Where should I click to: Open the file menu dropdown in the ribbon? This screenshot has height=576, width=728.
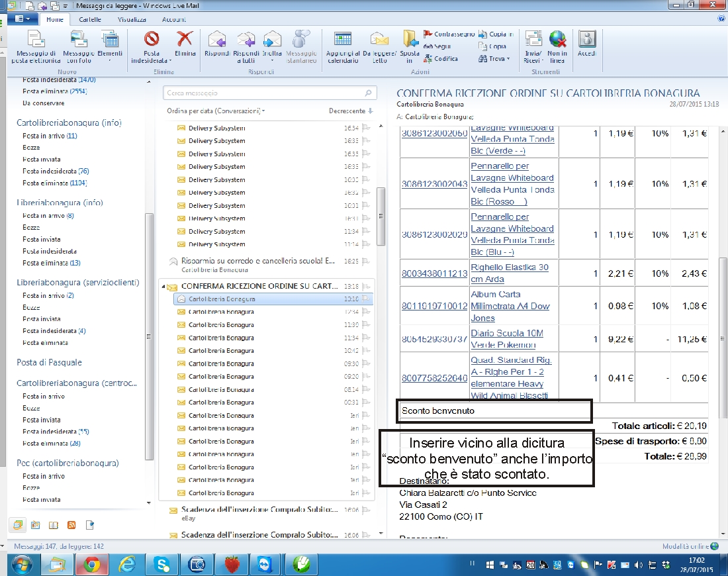(x=22, y=19)
